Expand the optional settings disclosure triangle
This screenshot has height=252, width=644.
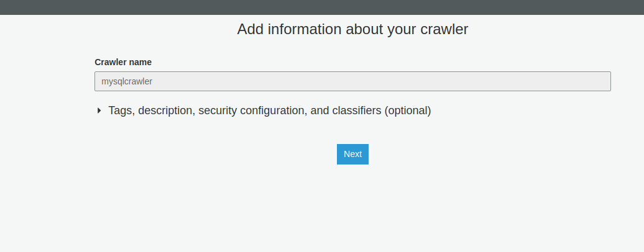pyautogui.click(x=99, y=110)
